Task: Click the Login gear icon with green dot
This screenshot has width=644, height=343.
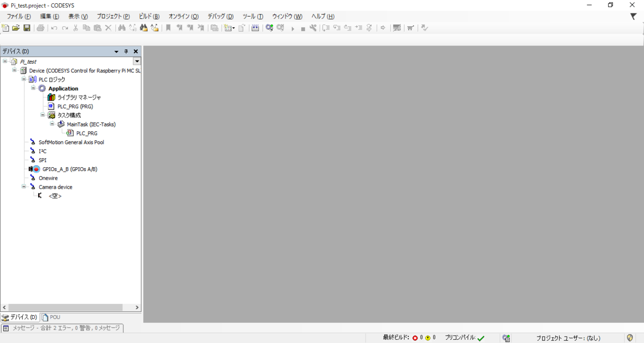Action: 269,28
